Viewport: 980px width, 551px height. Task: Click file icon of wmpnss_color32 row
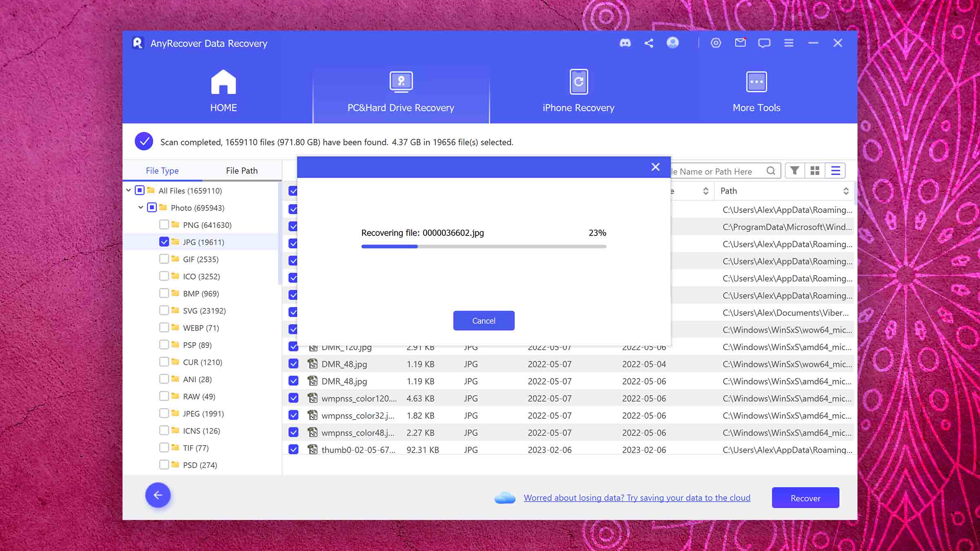point(312,415)
